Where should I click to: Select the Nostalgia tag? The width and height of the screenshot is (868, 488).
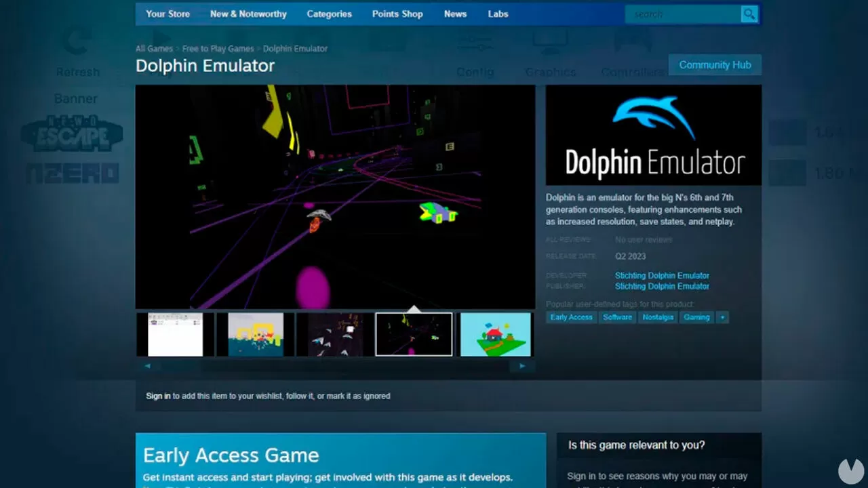pyautogui.click(x=658, y=317)
